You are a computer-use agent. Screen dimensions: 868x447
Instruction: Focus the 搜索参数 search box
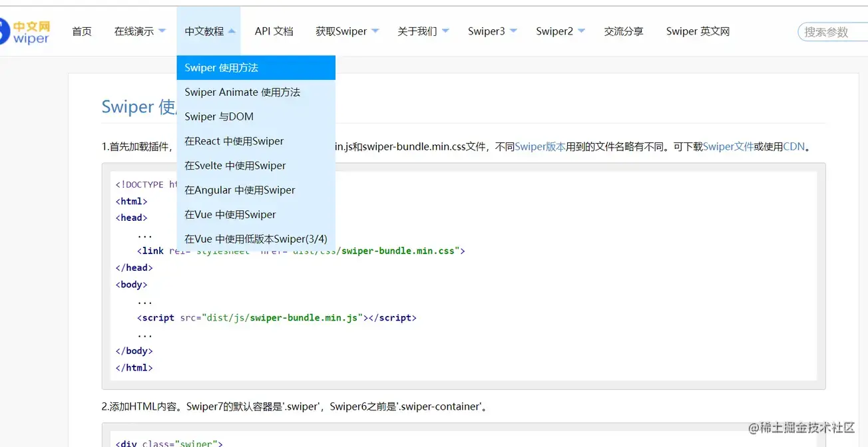click(x=833, y=31)
